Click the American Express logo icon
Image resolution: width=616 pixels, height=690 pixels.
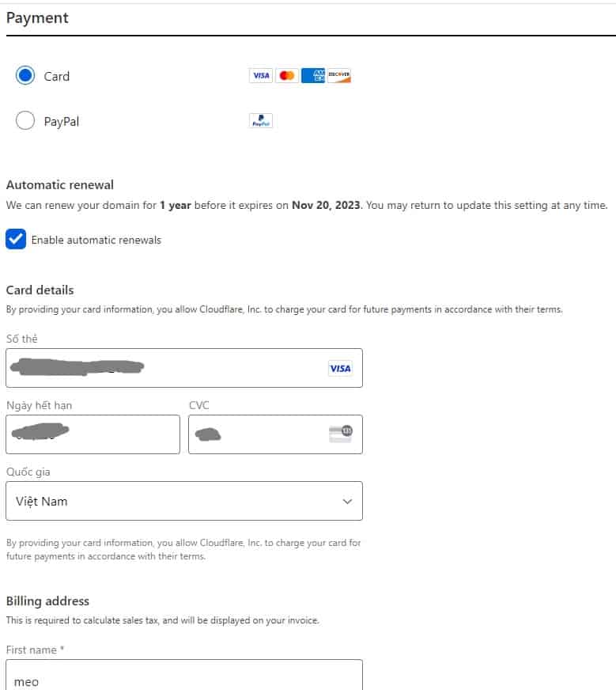(313, 76)
